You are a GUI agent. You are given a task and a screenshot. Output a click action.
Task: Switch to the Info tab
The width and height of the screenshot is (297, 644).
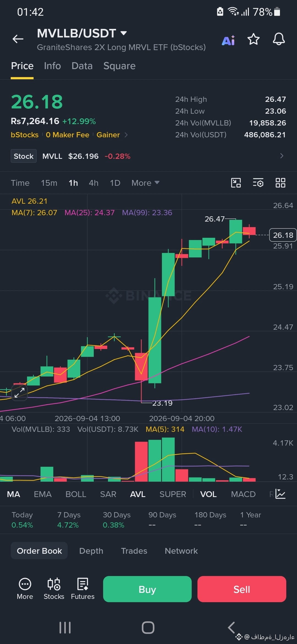tap(53, 66)
